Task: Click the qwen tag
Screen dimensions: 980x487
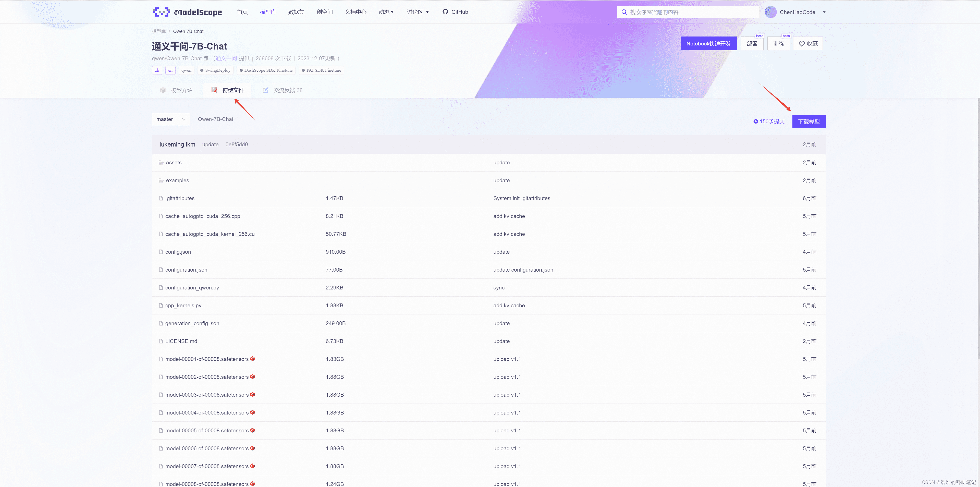Action: tap(186, 70)
